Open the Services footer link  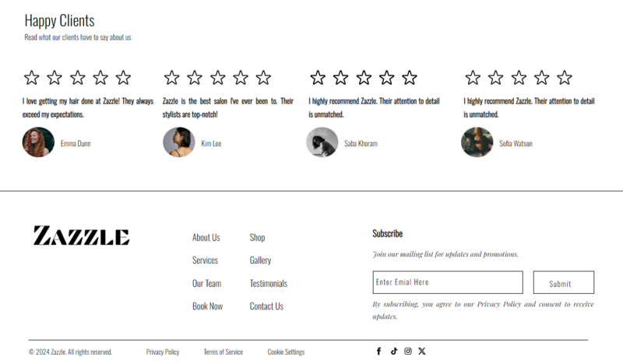205,260
